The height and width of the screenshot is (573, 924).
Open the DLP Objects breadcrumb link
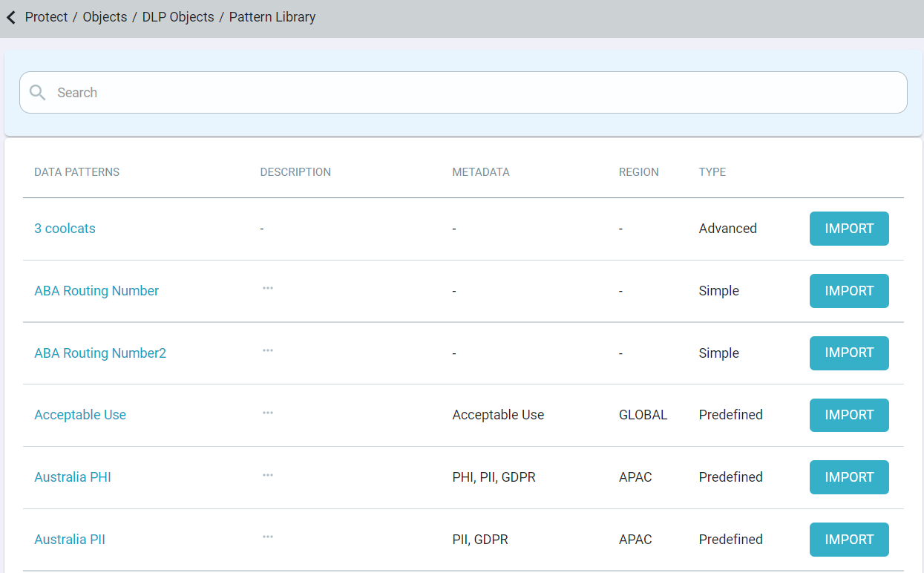click(177, 16)
